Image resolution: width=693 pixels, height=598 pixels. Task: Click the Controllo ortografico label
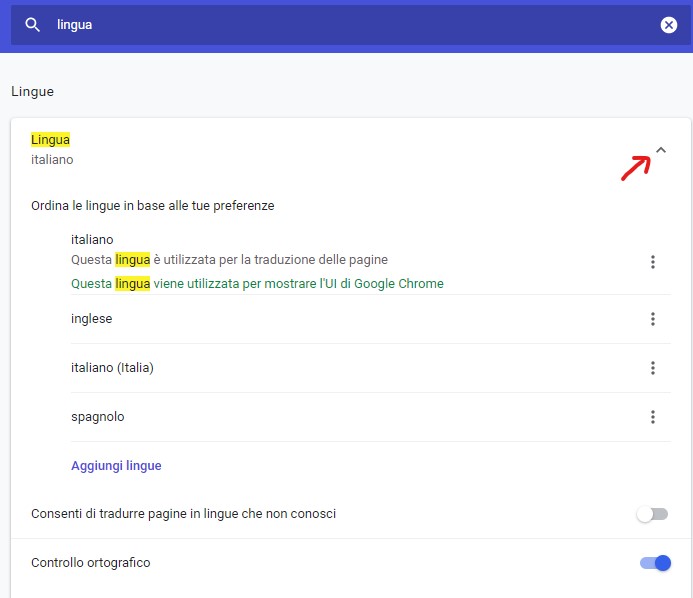tap(91, 563)
